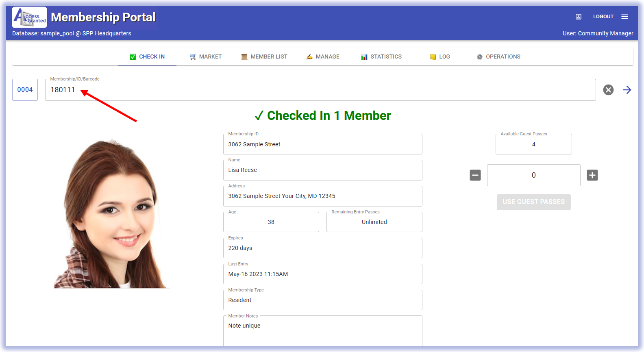Clear the barcode field with X icon
644x352 pixels.
tap(608, 90)
